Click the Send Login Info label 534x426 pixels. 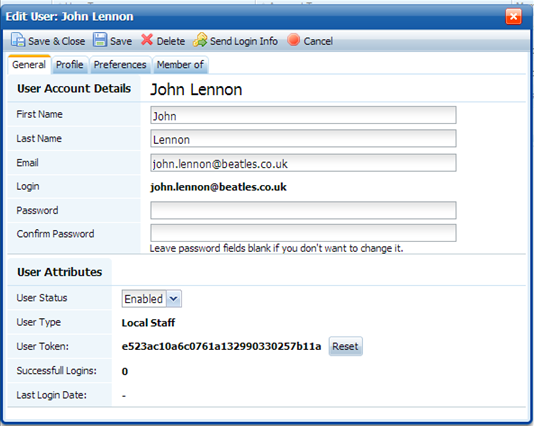(244, 41)
